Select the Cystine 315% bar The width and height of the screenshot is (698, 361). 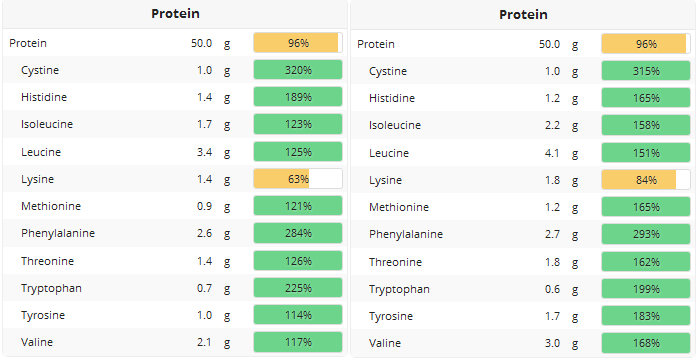[x=646, y=71]
